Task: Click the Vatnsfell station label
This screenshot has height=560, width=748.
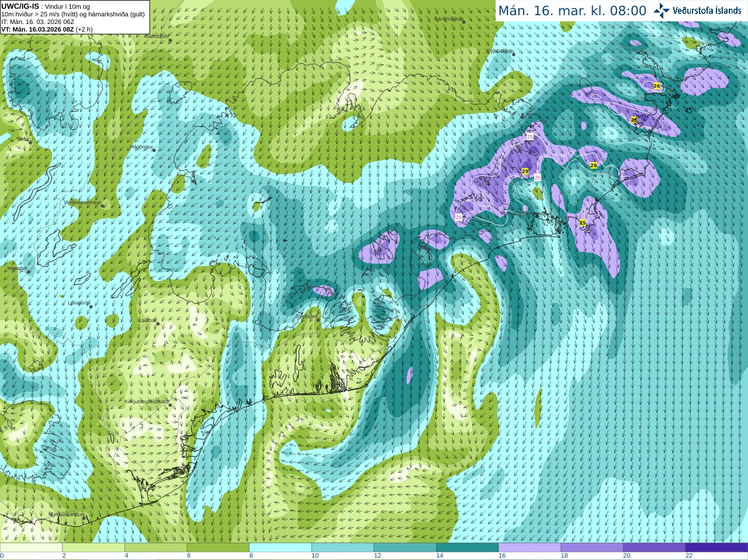Action: pos(16,268)
